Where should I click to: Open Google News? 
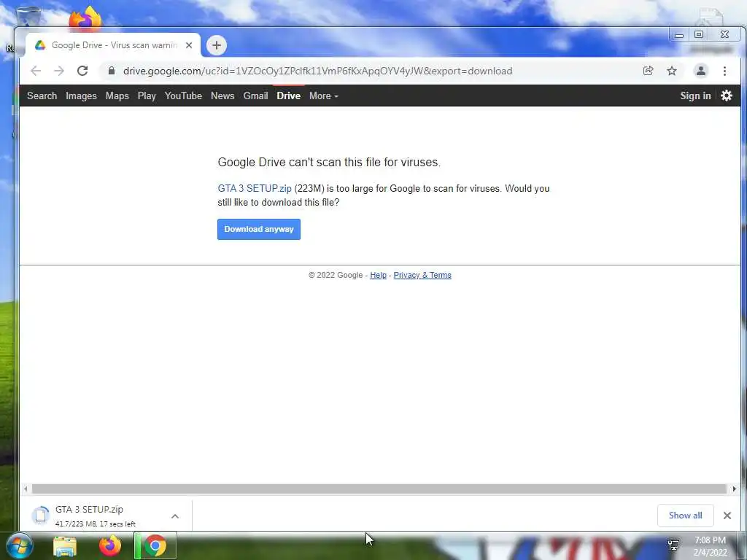(222, 96)
